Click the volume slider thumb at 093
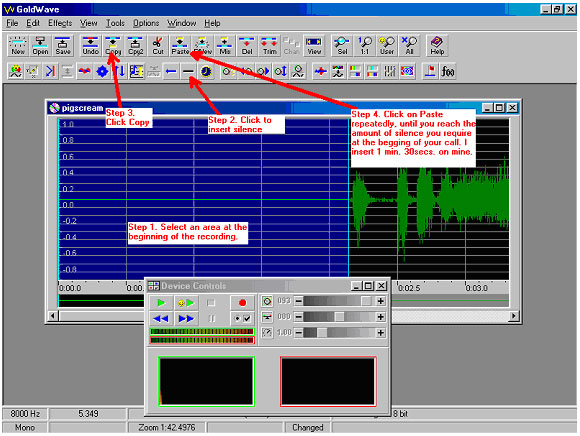Screen dimensions: 580x436 [366, 301]
